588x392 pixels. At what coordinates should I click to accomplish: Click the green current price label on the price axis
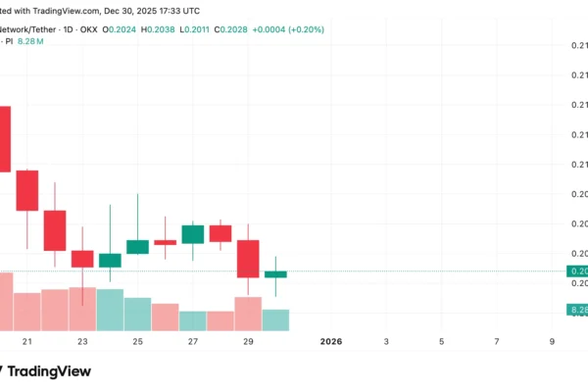tap(577, 270)
